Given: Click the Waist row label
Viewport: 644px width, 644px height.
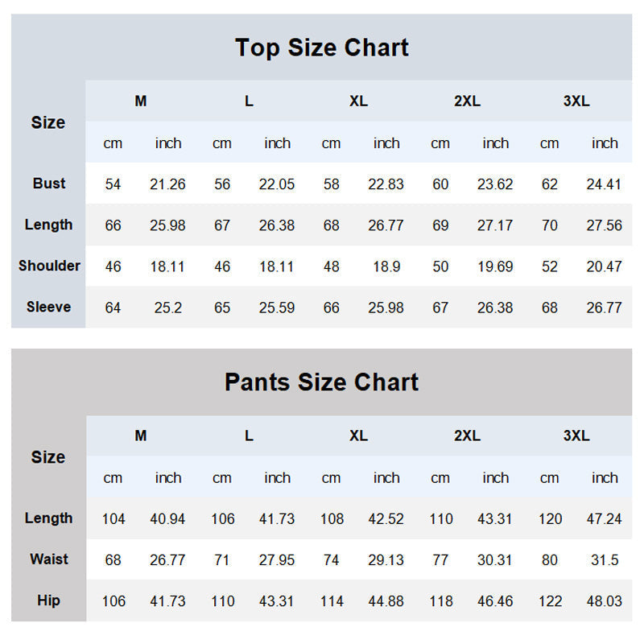Looking at the screenshot, I should pos(49,559).
